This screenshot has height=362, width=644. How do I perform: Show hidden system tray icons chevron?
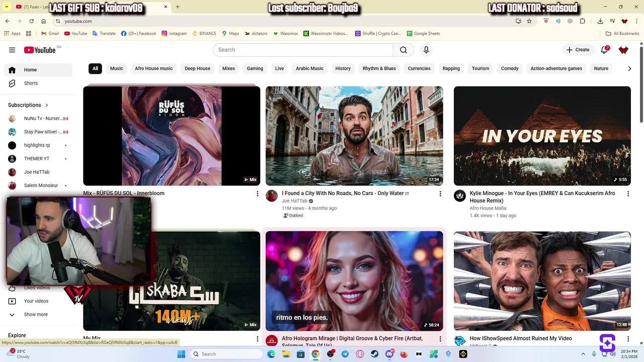583,354
